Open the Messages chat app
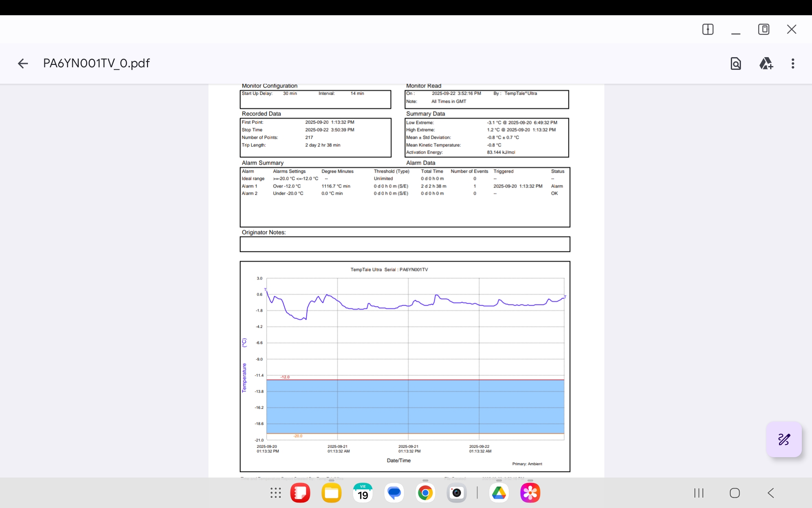The width and height of the screenshot is (812, 508). [x=394, y=493]
